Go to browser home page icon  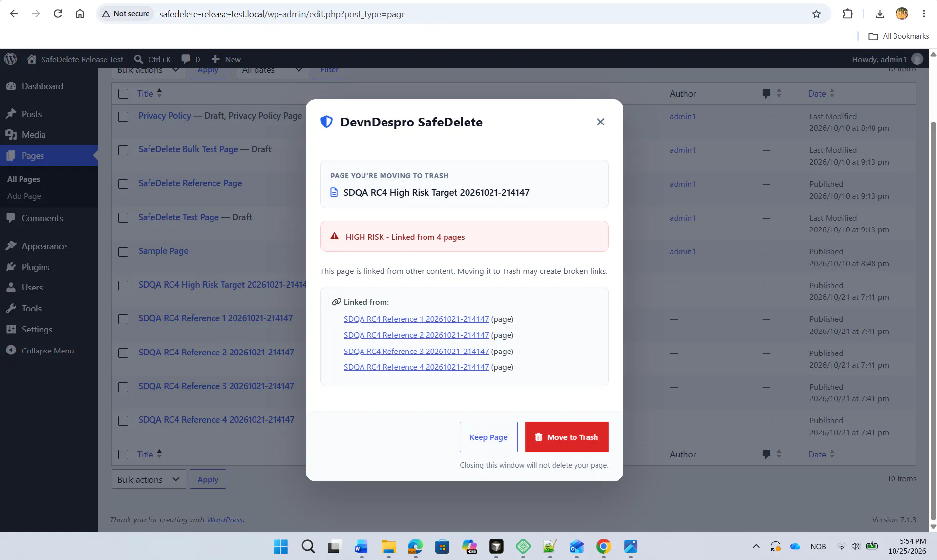pos(80,14)
